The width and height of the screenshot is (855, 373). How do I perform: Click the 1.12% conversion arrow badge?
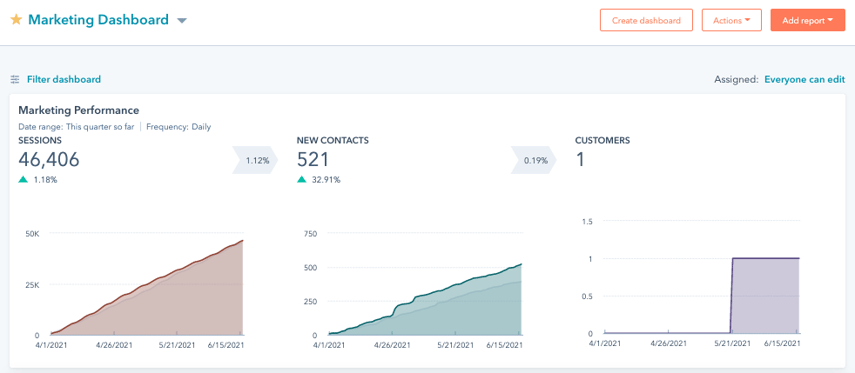click(255, 160)
